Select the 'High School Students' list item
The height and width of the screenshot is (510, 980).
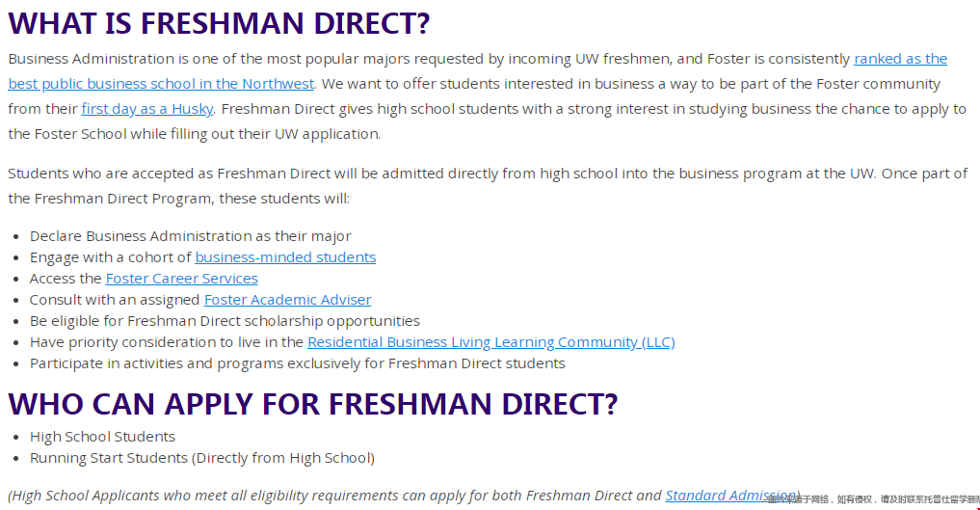point(102,437)
